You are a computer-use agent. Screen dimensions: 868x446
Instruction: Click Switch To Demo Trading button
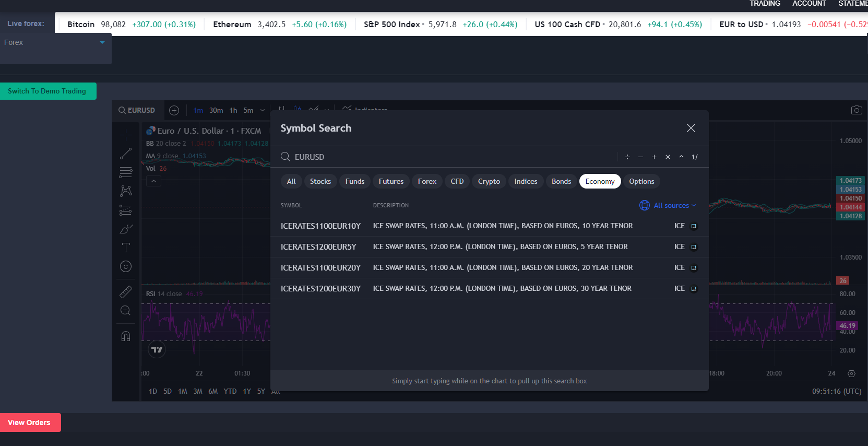click(x=48, y=91)
